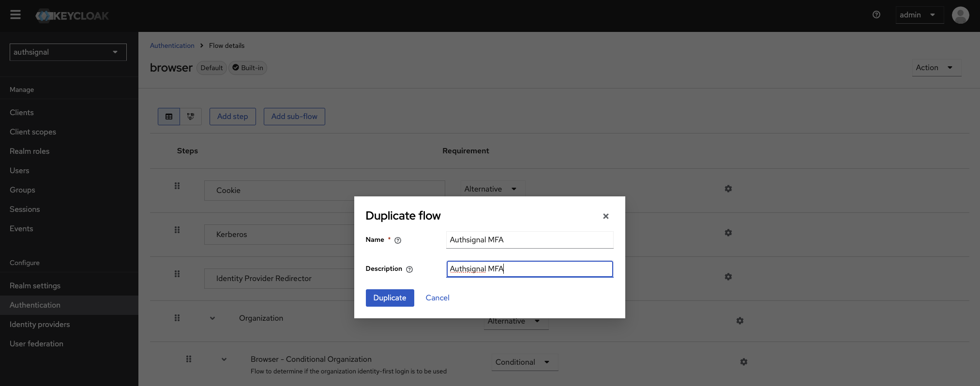This screenshot has height=386, width=980.
Task: Cancel the Duplicate flow dialog
Action: (x=437, y=298)
